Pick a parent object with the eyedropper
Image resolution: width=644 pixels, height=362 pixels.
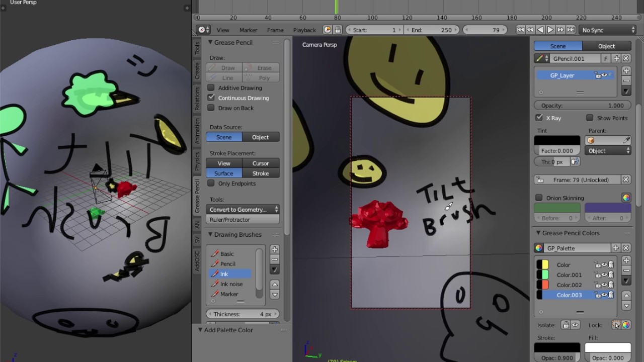[x=627, y=140]
